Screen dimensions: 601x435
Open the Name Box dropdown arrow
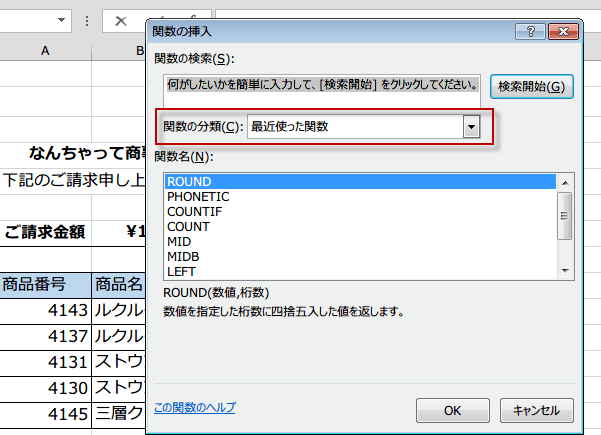pos(61,20)
